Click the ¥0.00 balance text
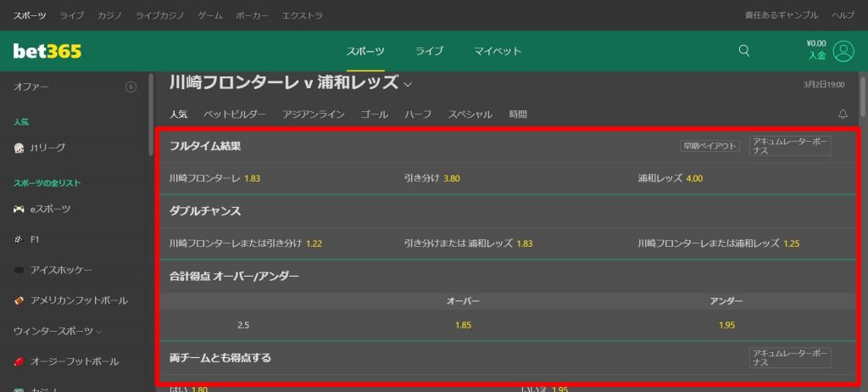Image resolution: width=868 pixels, height=392 pixels. point(816,43)
